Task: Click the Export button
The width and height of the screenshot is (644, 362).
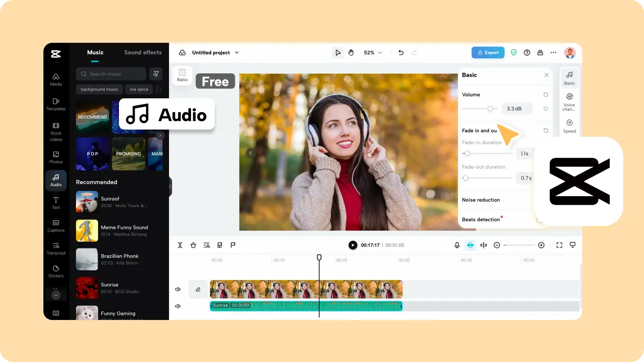Action: [488, 52]
